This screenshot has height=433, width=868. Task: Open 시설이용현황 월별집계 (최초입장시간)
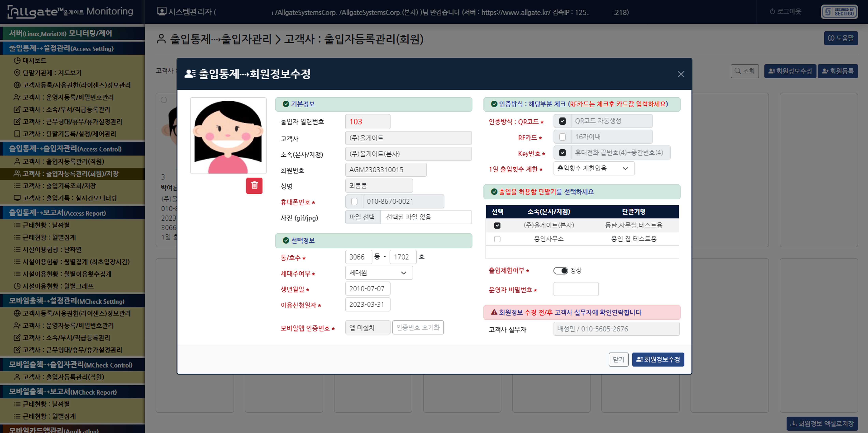click(x=72, y=262)
